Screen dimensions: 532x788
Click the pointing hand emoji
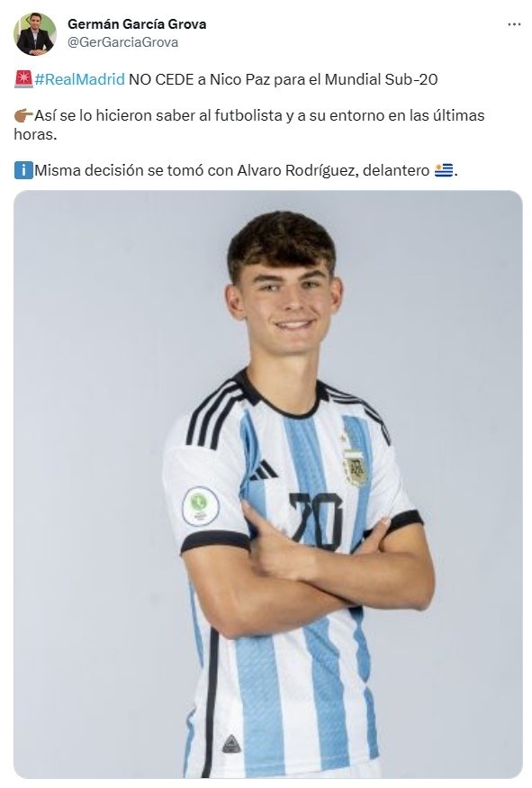point(23,115)
